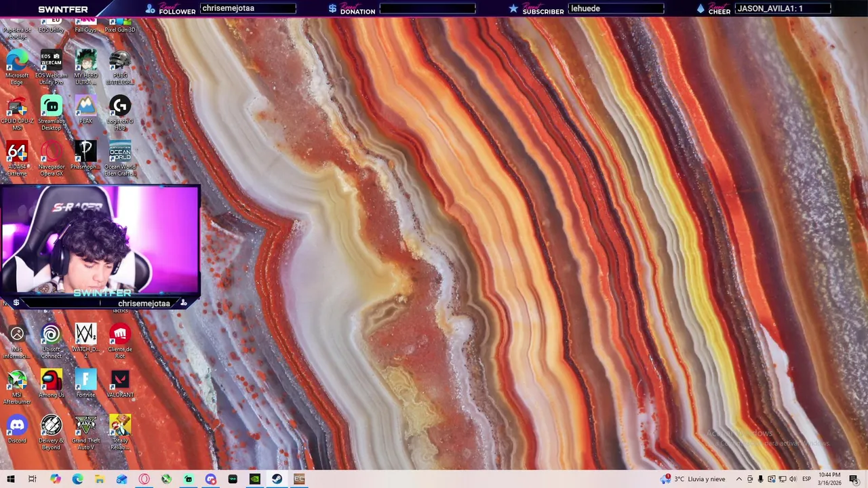
Task: Launch EOS Webcam Utility Pro shortcut
Action: [x=52, y=67]
